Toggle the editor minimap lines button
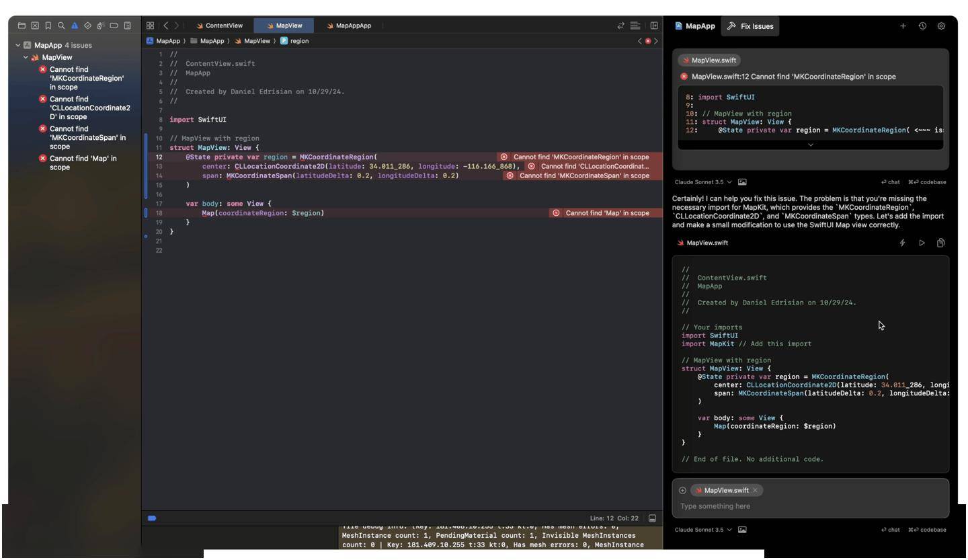Viewport: 968px width, 560px height. (x=635, y=26)
